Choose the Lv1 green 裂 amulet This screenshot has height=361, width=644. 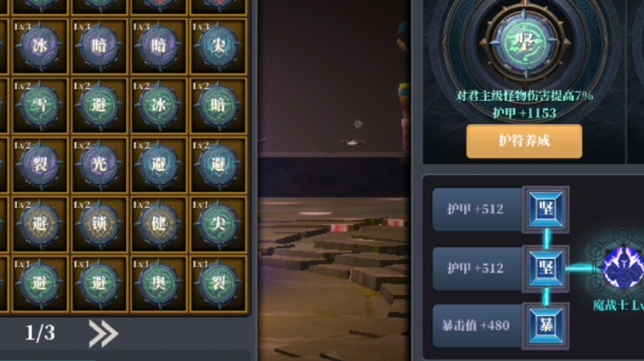218,284
